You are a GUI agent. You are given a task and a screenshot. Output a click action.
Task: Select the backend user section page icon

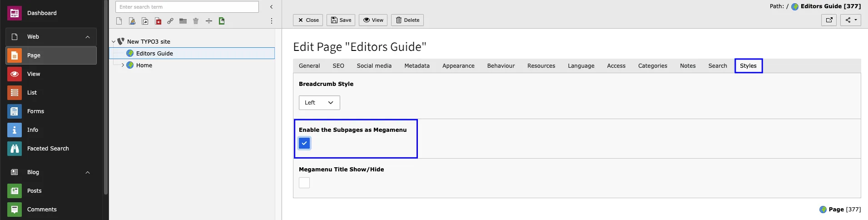coord(132,21)
